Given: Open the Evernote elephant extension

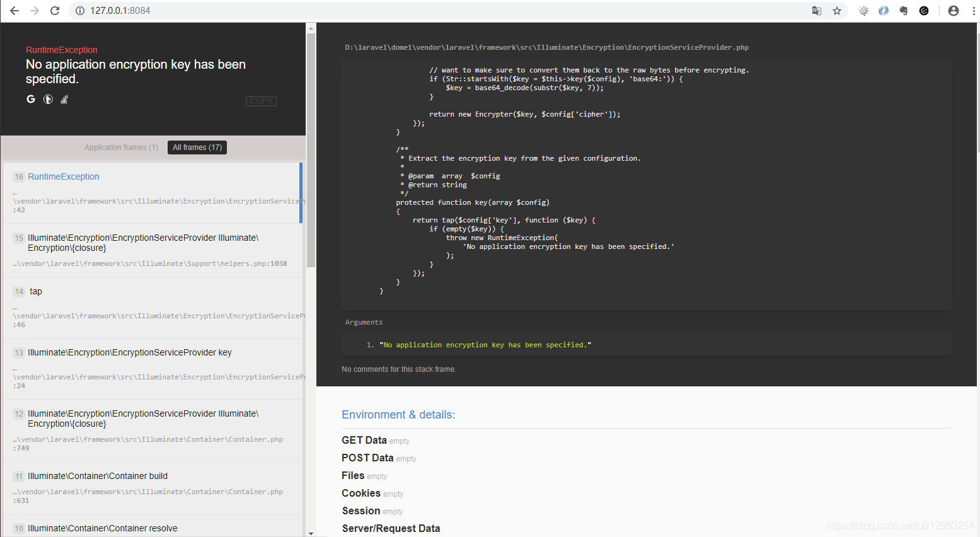Looking at the screenshot, I should (904, 11).
